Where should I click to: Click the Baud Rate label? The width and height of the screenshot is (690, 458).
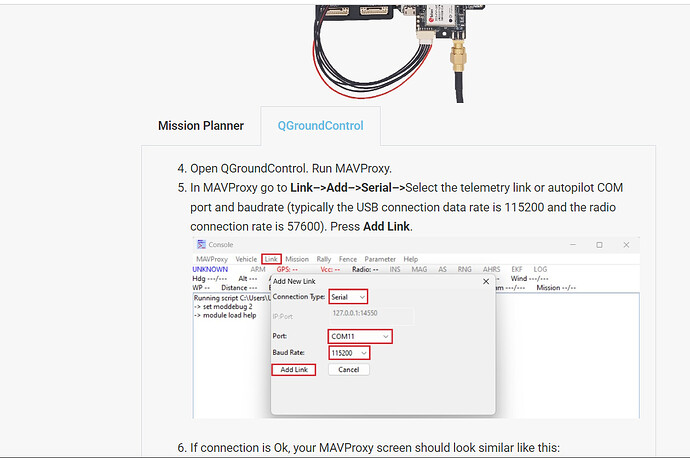(x=288, y=353)
